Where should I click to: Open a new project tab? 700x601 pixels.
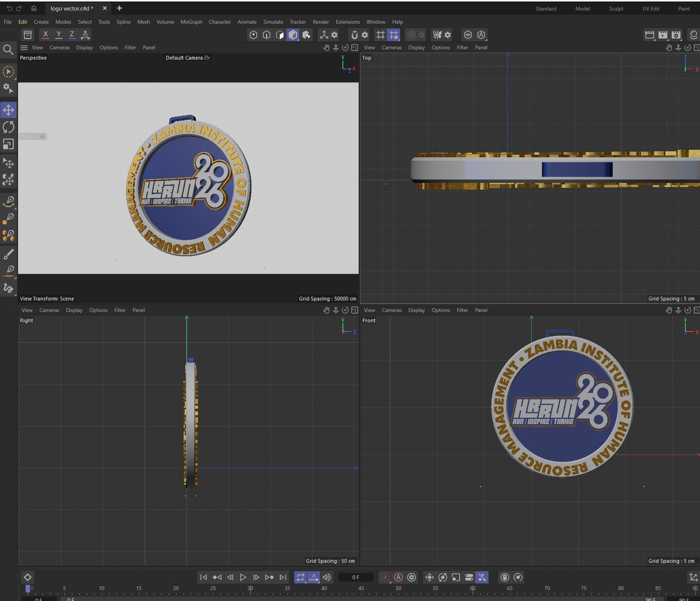click(x=119, y=8)
